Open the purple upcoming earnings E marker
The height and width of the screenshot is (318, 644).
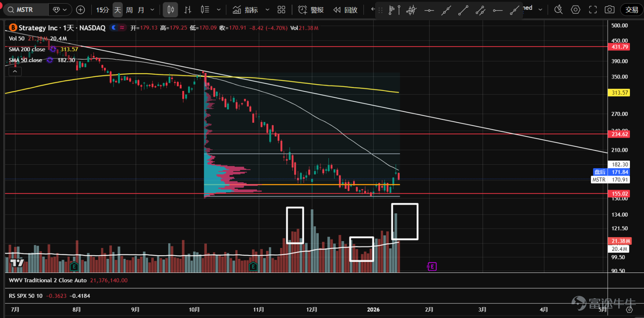click(431, 266)
